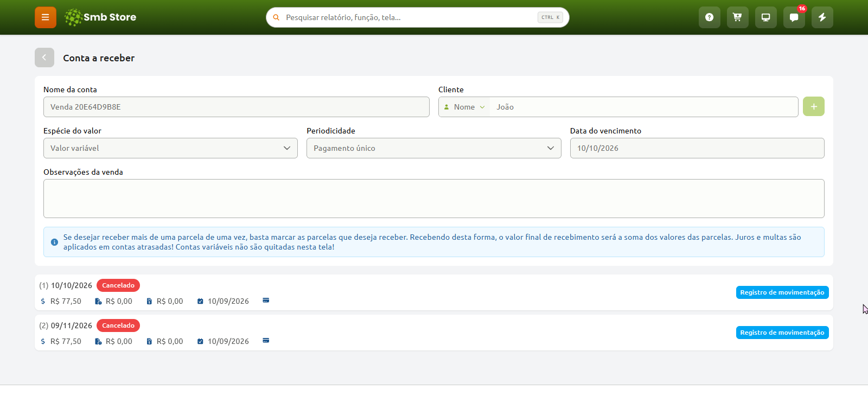The image size is (868, 415).
Task: Click the CTRL K shortcut badge
Action: [550, 17]
